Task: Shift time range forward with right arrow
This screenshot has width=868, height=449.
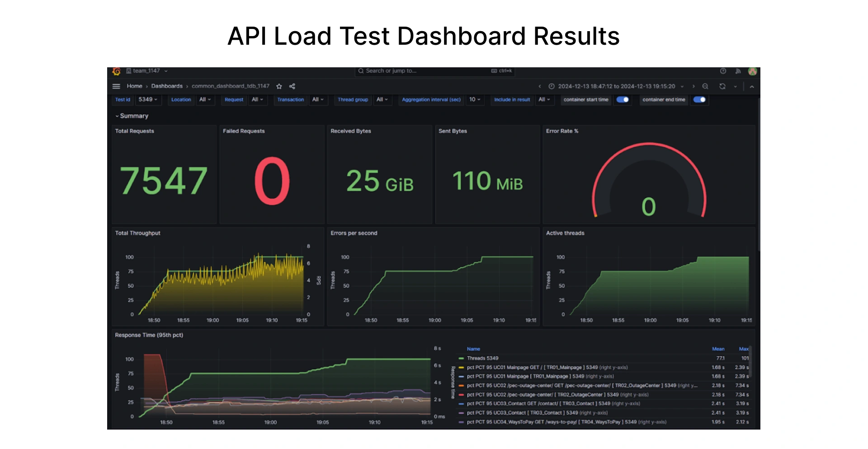Action: [693, 86]
